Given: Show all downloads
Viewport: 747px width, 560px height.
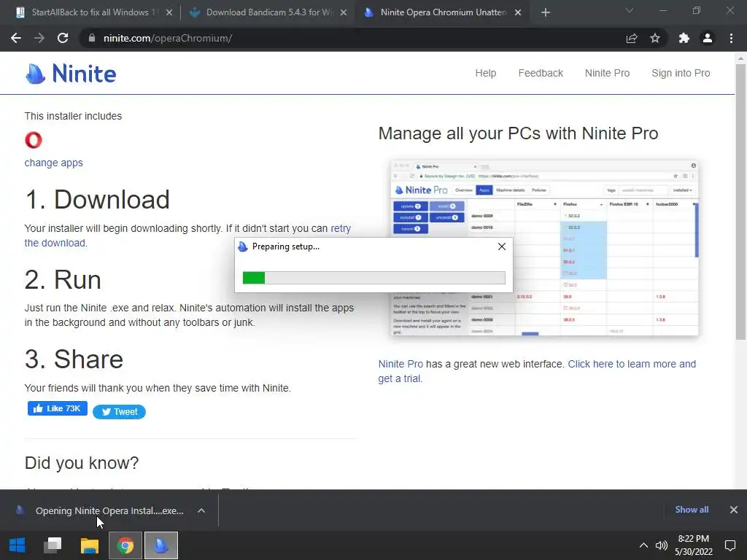Looking at the screenshot, I should (x=692, y=510).
